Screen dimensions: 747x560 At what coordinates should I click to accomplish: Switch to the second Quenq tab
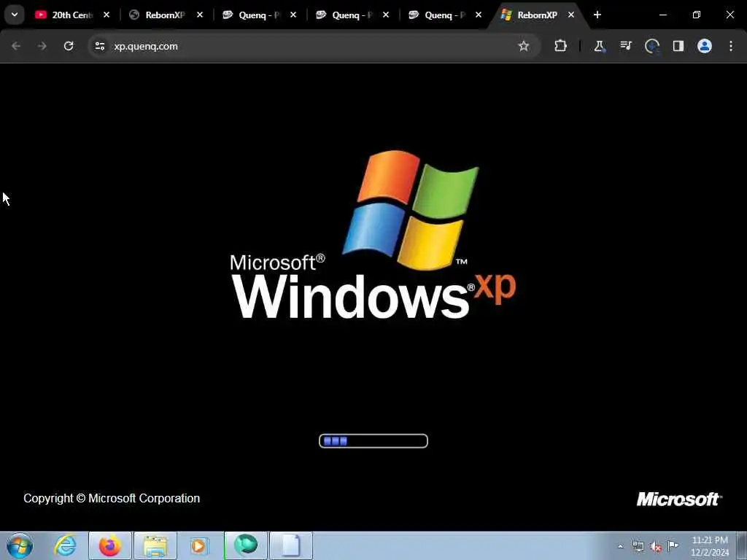tap(351, 15)
